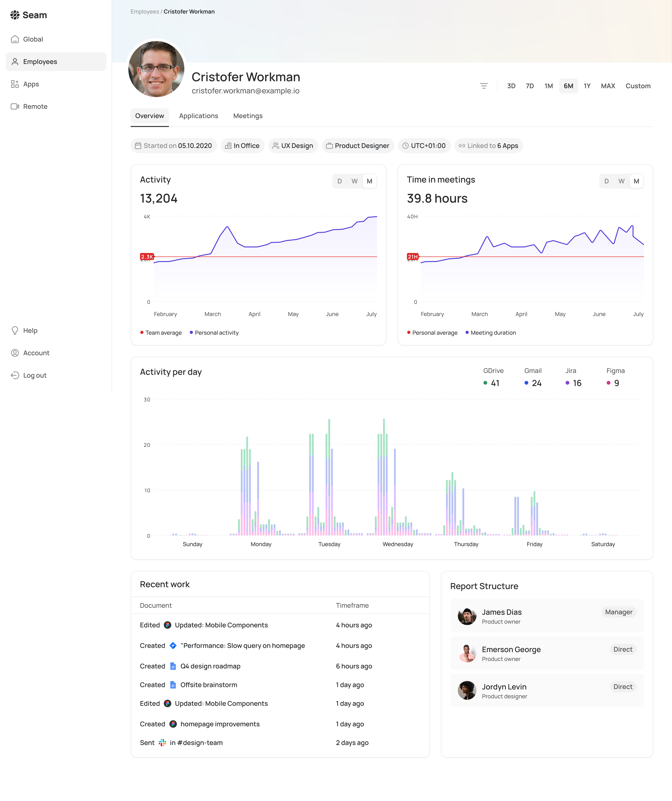Click the Remote video camera icon

coord(15,106)
